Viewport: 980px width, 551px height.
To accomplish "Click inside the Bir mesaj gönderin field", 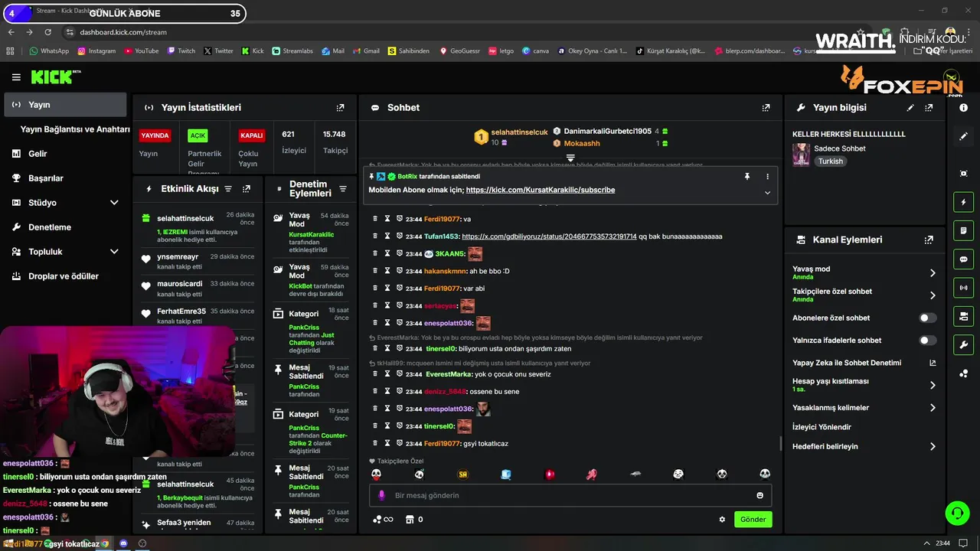I will 570,495.
